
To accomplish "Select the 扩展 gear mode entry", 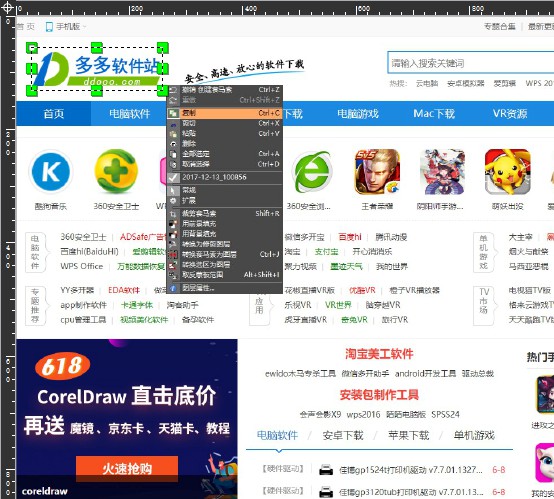I will (224, 200).
